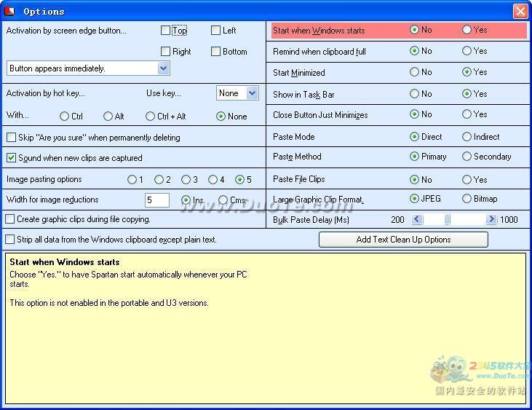Click the 'Start when Windows starts' label

[x=319, y=31]
